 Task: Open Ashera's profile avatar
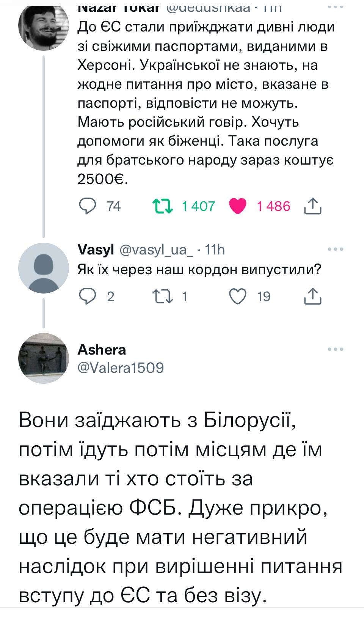click(44, 358)
